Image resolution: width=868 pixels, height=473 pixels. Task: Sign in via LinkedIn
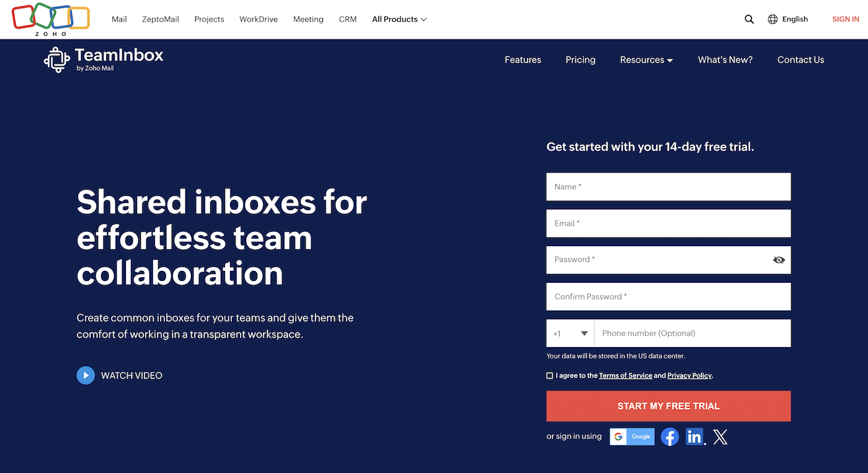point(694,436)
